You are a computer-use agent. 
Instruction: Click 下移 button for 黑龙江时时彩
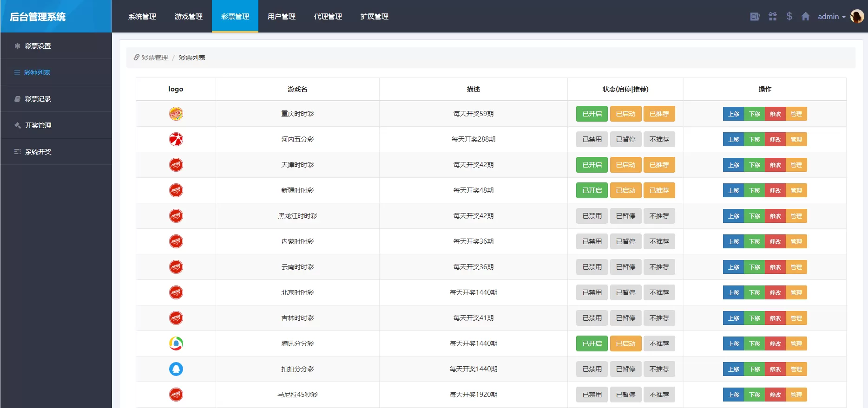[x=754, y=216]
